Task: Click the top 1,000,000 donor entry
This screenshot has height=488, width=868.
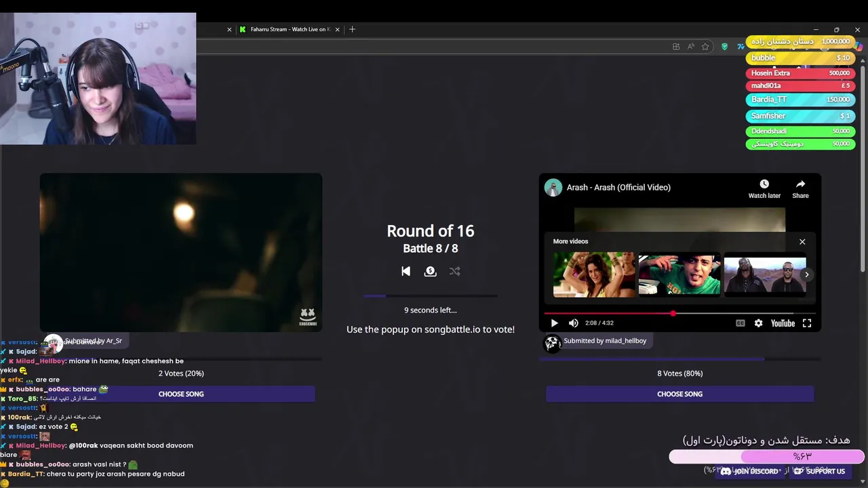Action: pos(800,42)
